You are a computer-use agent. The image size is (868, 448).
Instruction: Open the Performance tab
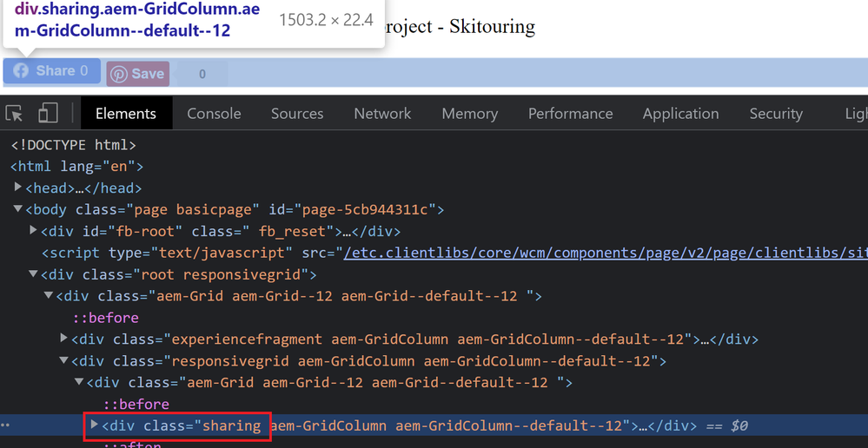click(570, 114)
